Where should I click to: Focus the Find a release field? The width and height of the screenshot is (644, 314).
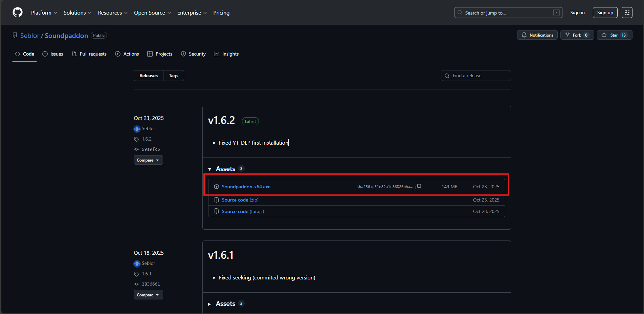476,76
